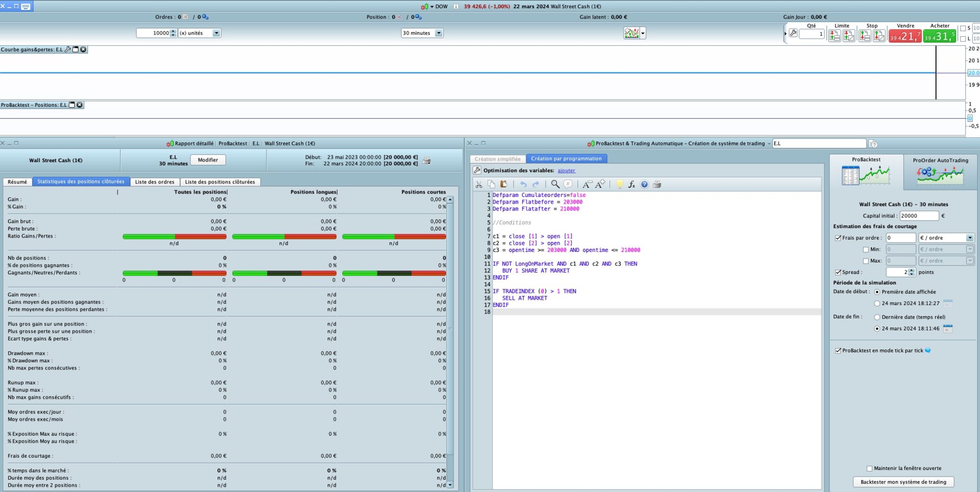Open the search magnifier in code editor
The width and height of the screenshot is (980, 492).
(x=555, y=185)
